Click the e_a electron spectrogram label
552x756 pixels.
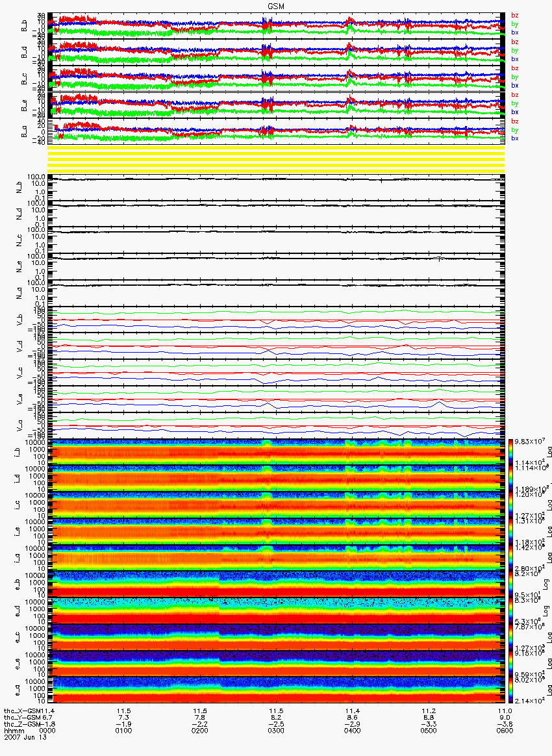tap(18, 692)
